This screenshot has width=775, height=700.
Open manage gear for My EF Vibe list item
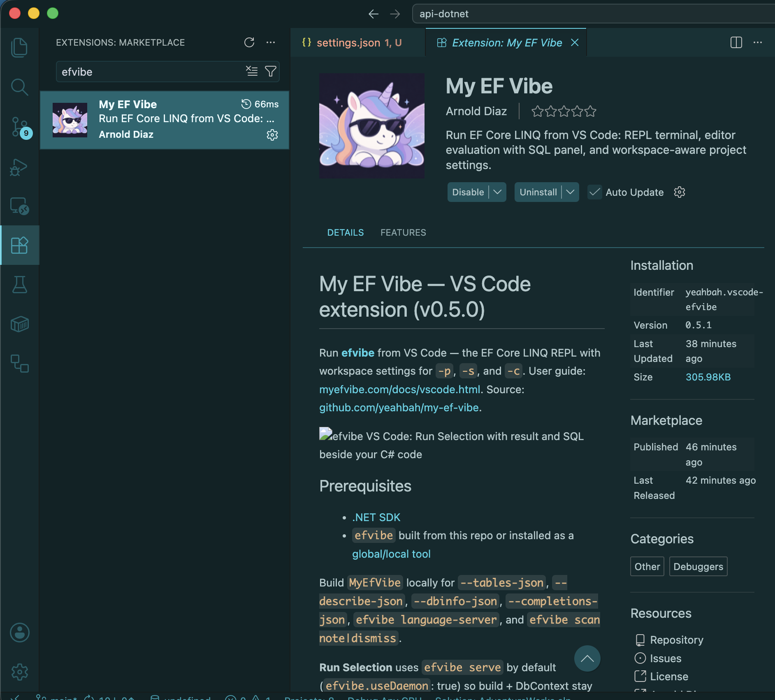(272, 135)
